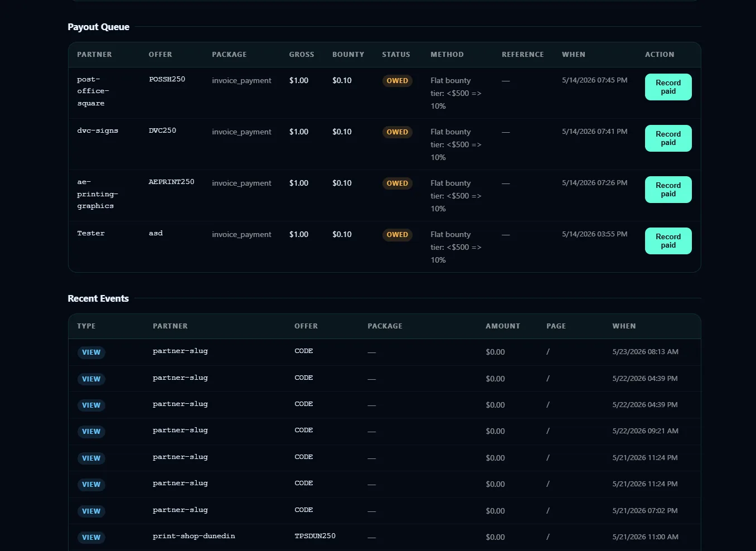Click Record paid for post-office-square
The height and width of the screenshot is (551, 756).
(668, 87)
